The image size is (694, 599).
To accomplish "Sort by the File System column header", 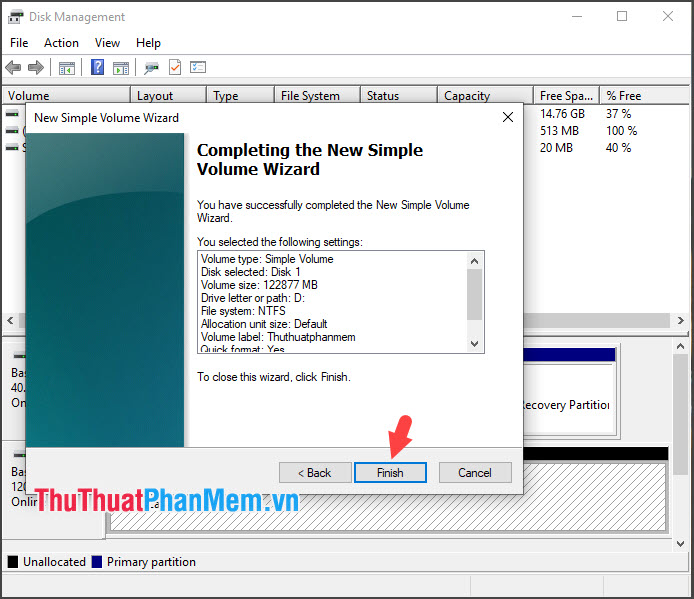I will pyautogui.click(x=317, y=96).
